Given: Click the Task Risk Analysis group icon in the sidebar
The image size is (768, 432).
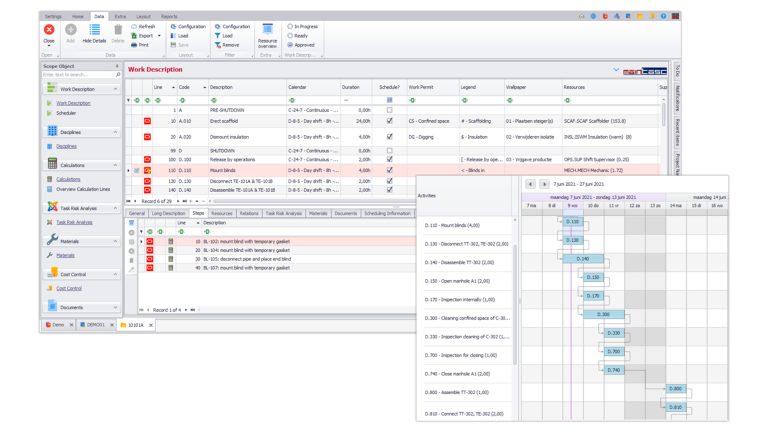Looking at the screenshot, I should coord(52,208).
